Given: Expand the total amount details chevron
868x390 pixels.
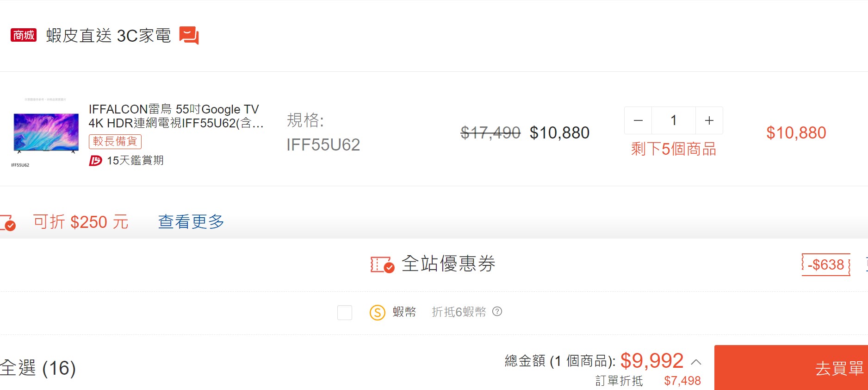Looking at the screenshot, I should (x=696, y=362).
